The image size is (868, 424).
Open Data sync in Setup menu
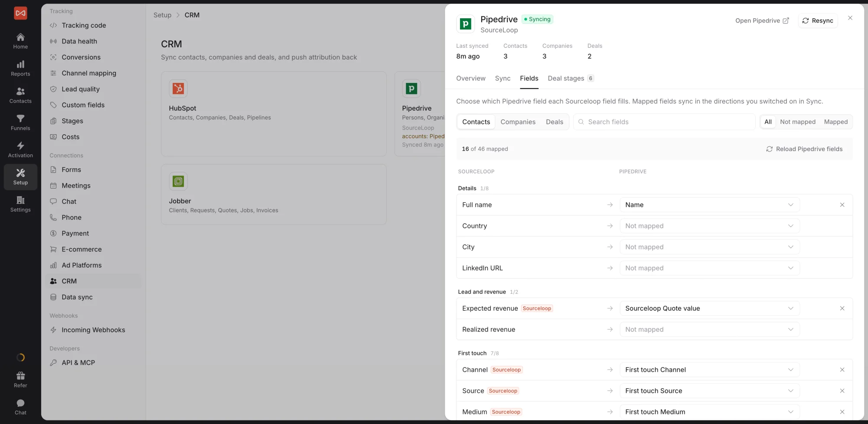point(77,297)
